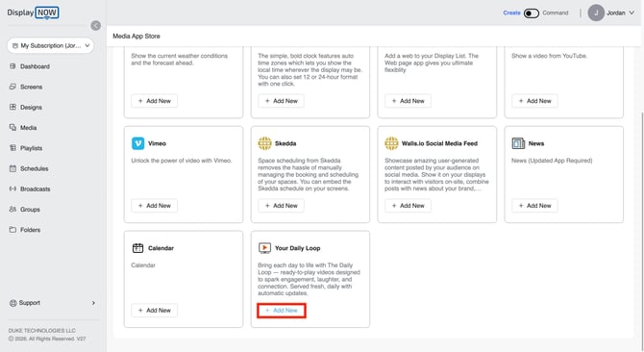
Task: Click the Vimeo app icon
Action: tap(138, 143)
